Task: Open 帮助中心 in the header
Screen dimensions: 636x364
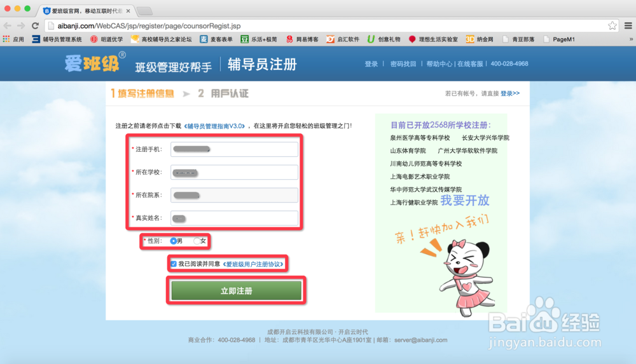Action: pos(439,64)
